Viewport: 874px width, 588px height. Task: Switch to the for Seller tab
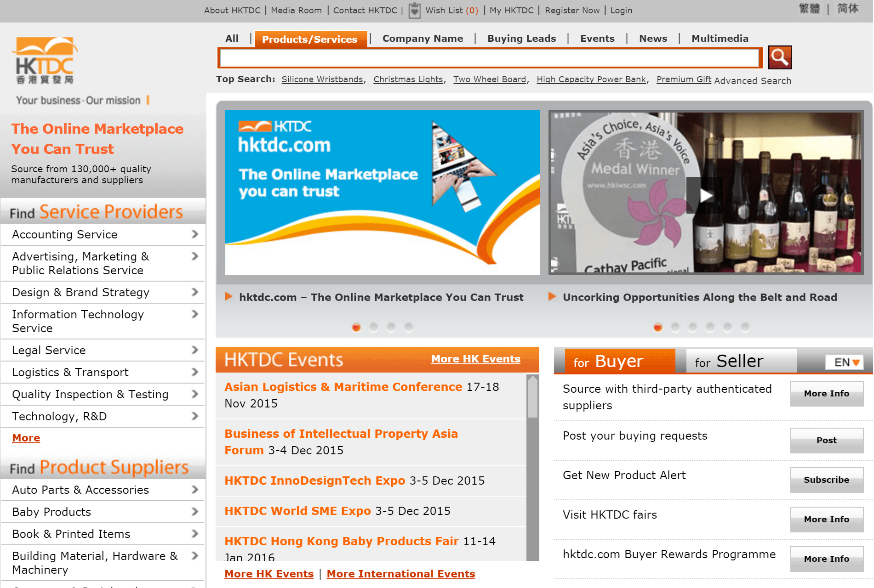click(x=741, y=361)
